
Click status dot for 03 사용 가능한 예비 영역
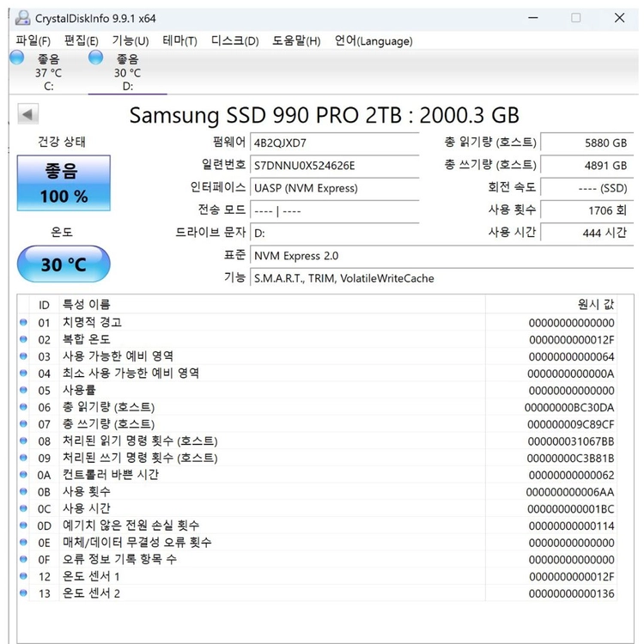point(23,356)
